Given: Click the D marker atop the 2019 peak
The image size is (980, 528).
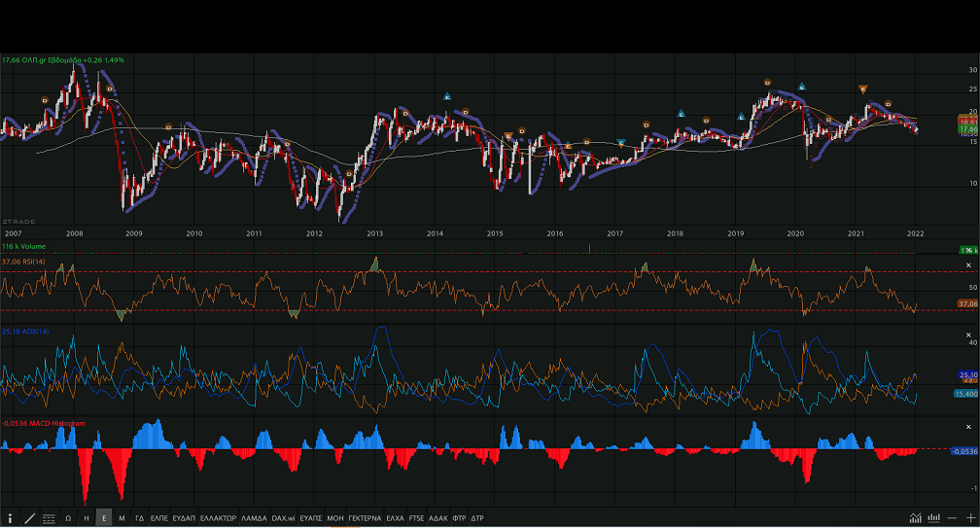Looking at the screenshot, I should (767, 82).
